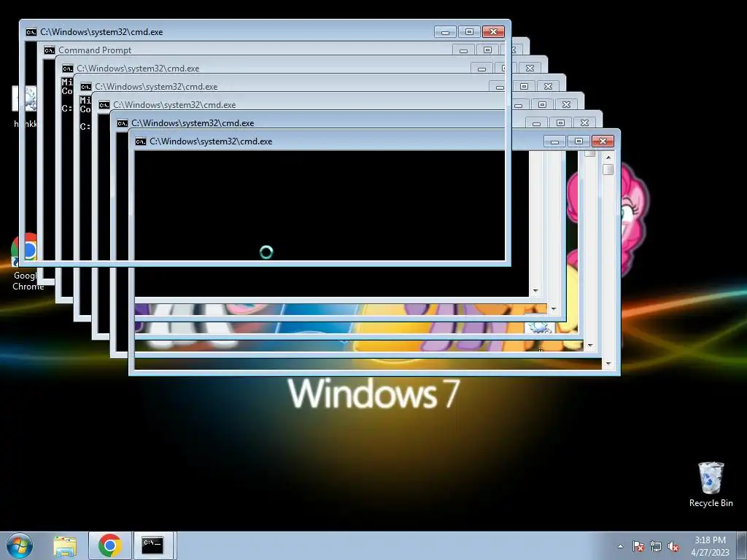Minimize the fifth cascaded cmd window
Image resolution: width=747 pixels, height=560 pixels.
519,105
